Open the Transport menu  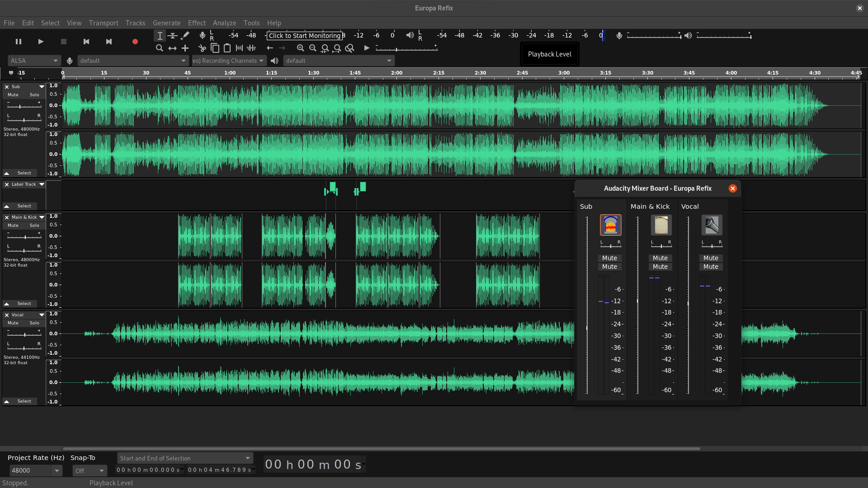point(104,23)
